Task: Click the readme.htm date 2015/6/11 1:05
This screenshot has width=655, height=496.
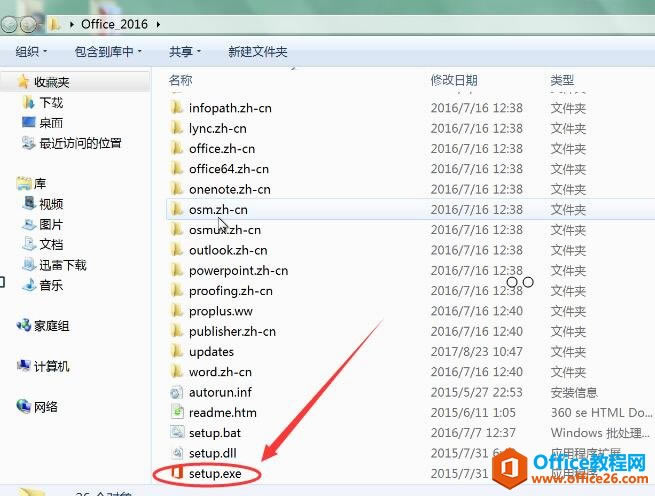Action: (473, 412)
